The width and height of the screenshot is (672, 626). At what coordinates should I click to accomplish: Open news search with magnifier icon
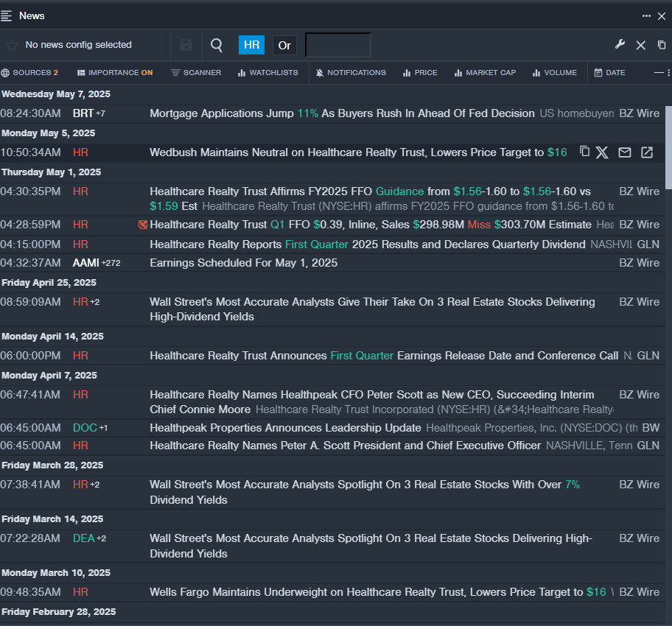click(217, 45)
